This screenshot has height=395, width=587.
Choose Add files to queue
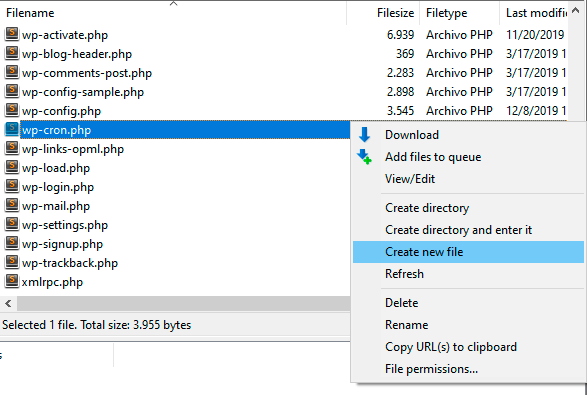(x=468, y=157)
